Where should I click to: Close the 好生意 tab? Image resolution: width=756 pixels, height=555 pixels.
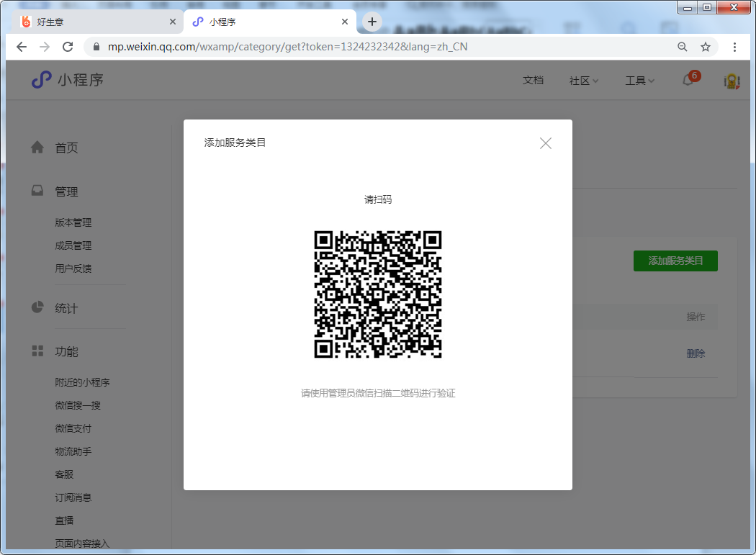coord(173,22)
